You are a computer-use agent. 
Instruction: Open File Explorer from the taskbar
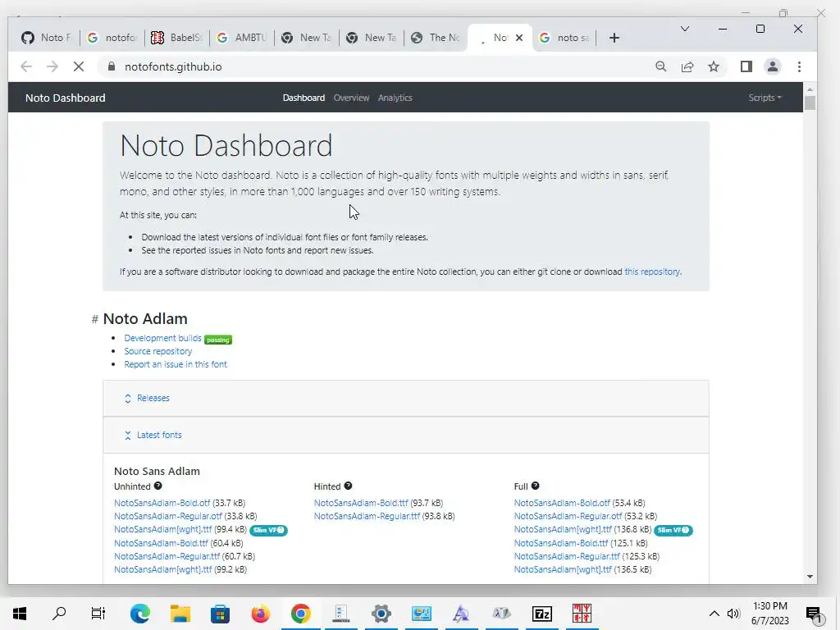coord(180,614)
